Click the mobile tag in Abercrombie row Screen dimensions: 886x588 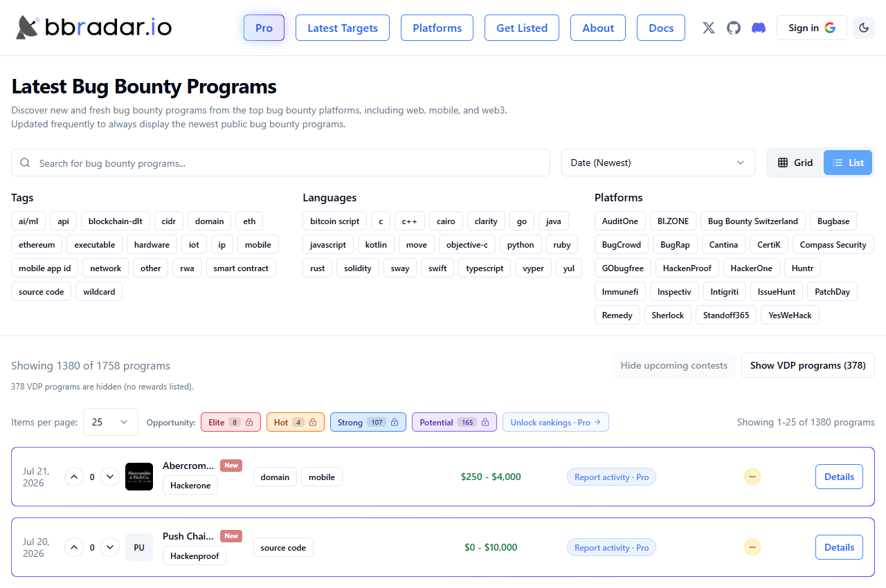pos(322,477)
